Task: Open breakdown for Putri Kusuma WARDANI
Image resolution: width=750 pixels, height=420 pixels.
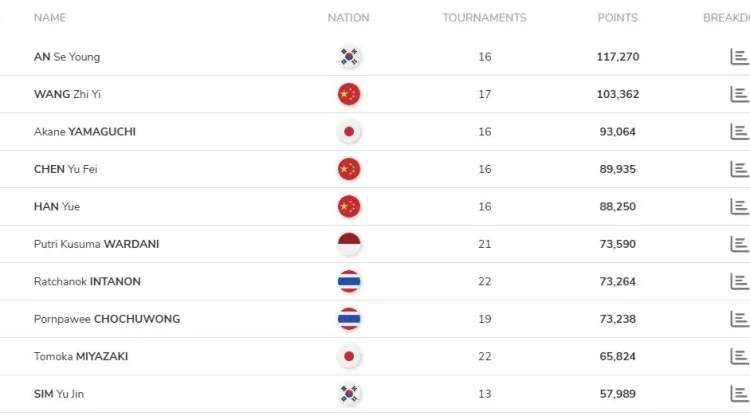Action: point(739,244)
